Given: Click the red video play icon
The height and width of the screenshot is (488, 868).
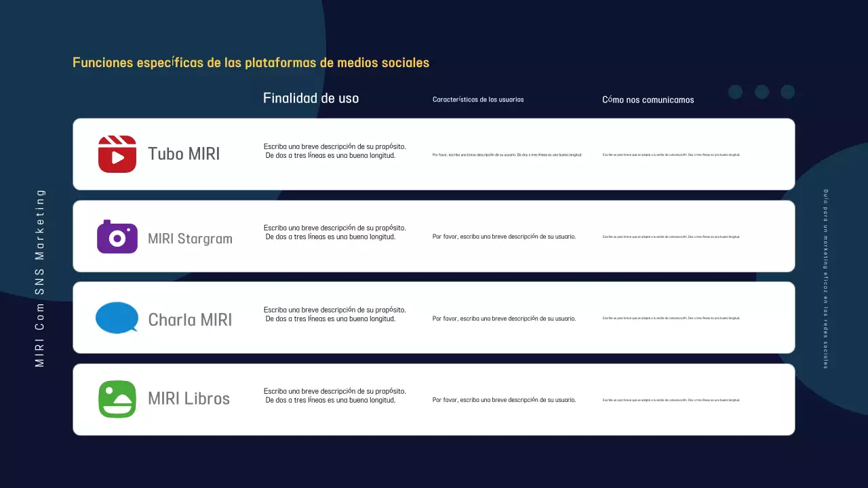Looking at the screenshot, I should point(117,154).
